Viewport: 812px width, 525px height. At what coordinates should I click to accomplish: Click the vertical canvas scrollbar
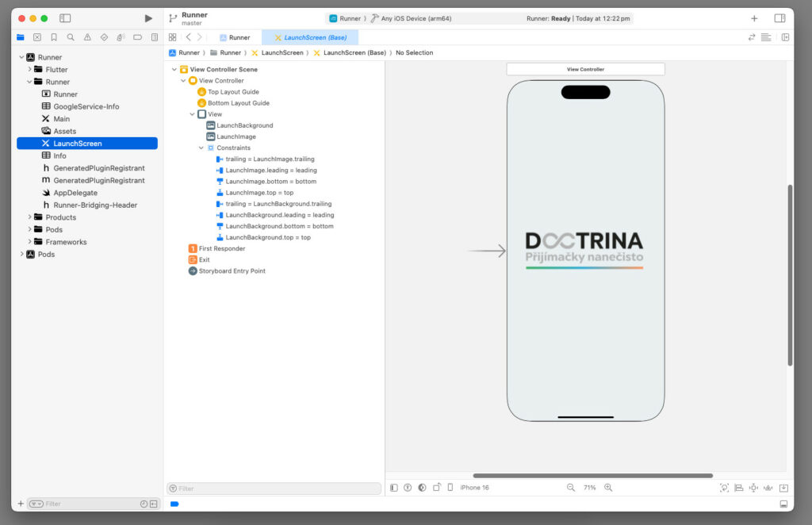point(790,275)
